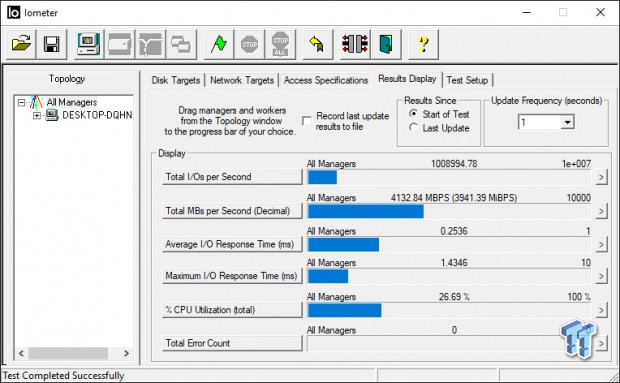The height and width of the screenshot is (383, 620).
Task: Enable Record last update results to file
Action: tap(307, 121)
